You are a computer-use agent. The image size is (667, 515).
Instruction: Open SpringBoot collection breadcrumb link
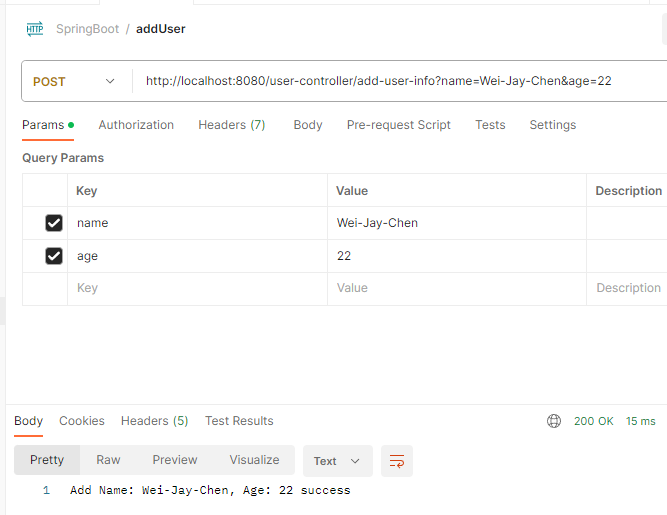point(87,29)
